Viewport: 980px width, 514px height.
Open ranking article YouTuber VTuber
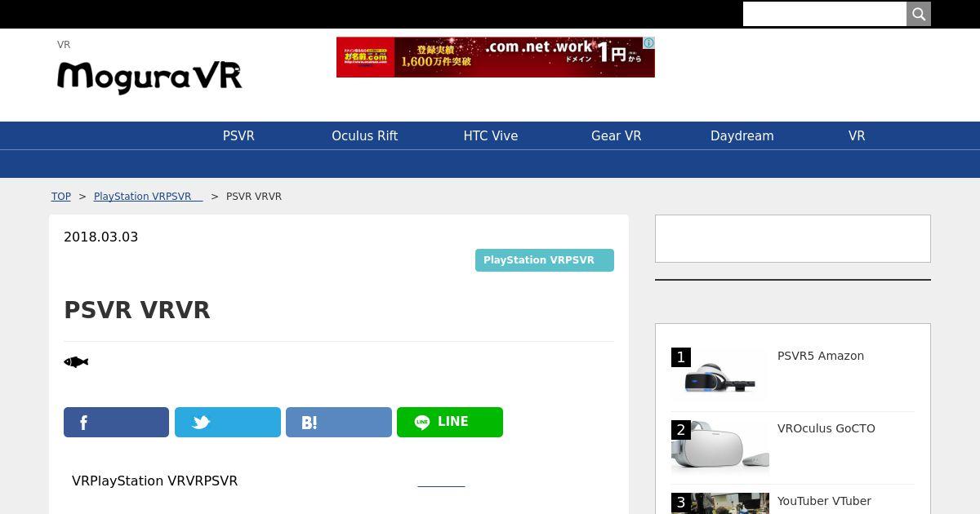click(824, 501)
